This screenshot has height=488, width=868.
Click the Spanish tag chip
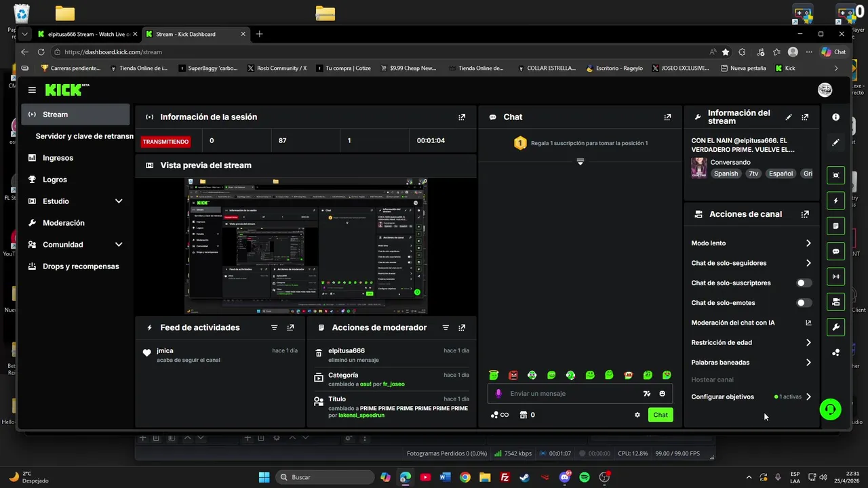tap(726, 174)
